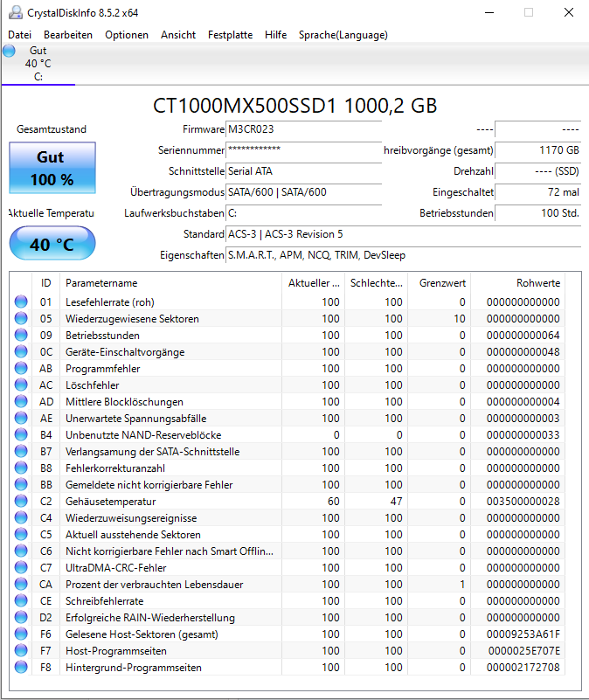Click the 40 °C temperature button
Viewport: 589px width, 700px height.
[x=52, y=243]
